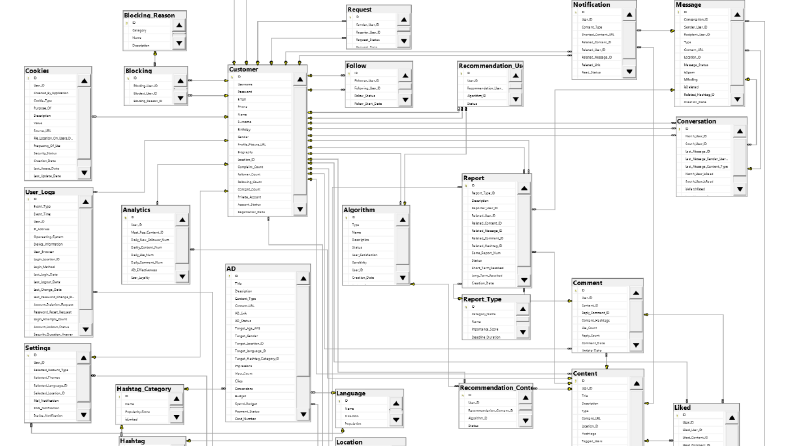Click down arrow of Analytics table
This screenshot has height=446, width=793.
(182, 277)
